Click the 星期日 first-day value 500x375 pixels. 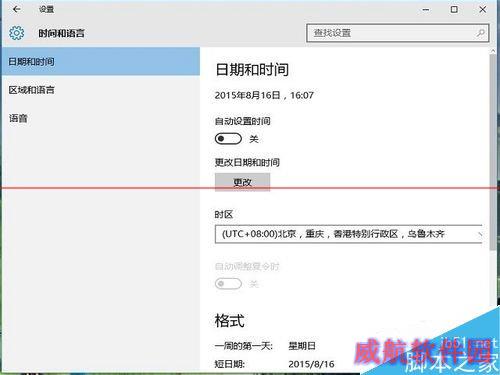[x=302, y=346]
